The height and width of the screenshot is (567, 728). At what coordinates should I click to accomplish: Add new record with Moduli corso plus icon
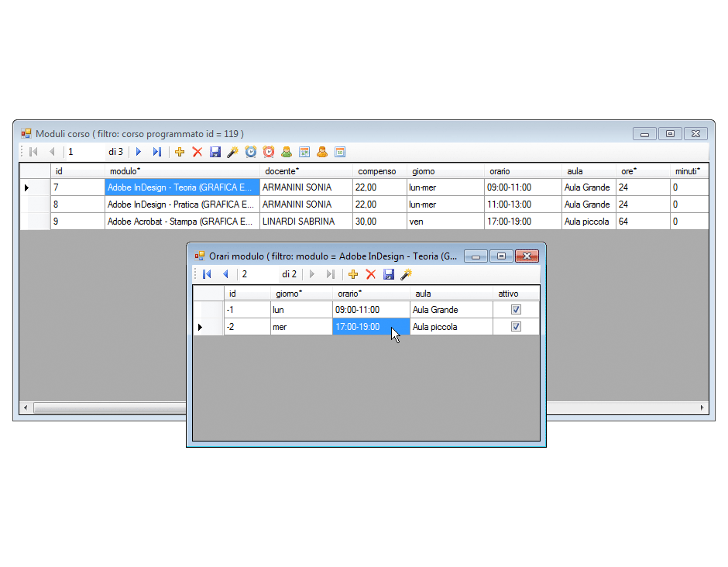[x=180, y=152]
